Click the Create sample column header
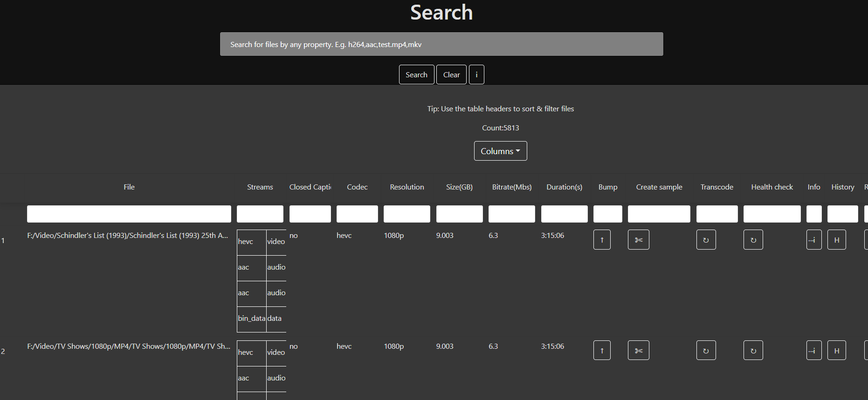Image resolution: width=868 pixels, height=400 pixels. pos(659,187)
